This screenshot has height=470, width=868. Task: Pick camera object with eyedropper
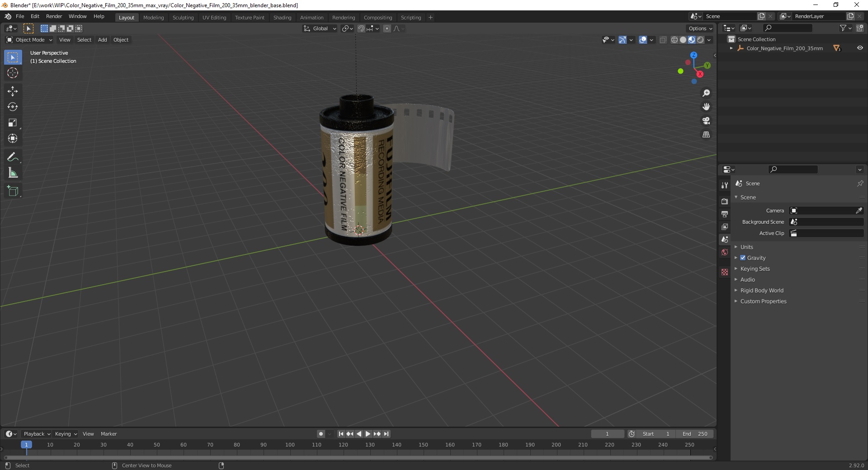[859, 211]
